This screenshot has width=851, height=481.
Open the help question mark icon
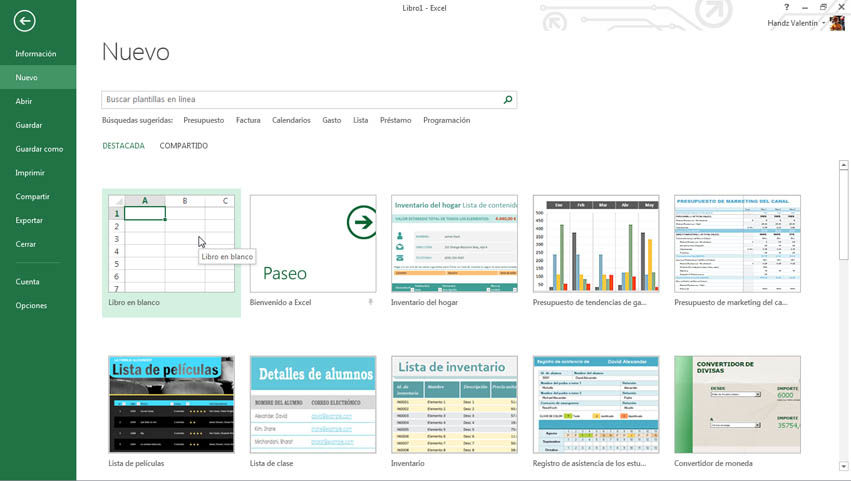786,7
